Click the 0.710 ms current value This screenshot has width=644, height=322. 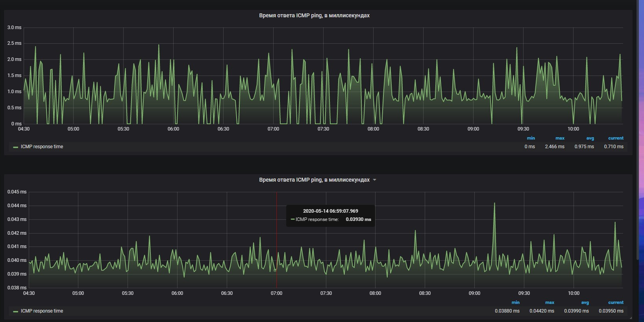614,147
